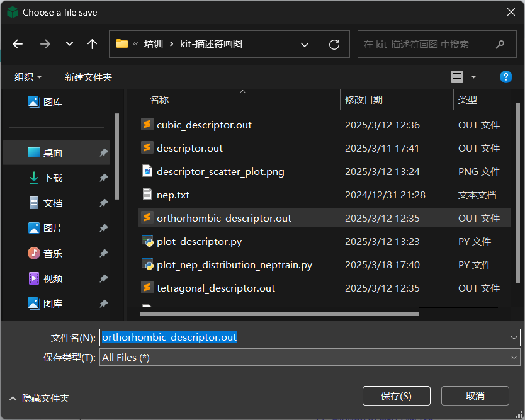Screen dimensions: 525x420
Task: Click the 取消 button
Action: click(x=475, y=396)
